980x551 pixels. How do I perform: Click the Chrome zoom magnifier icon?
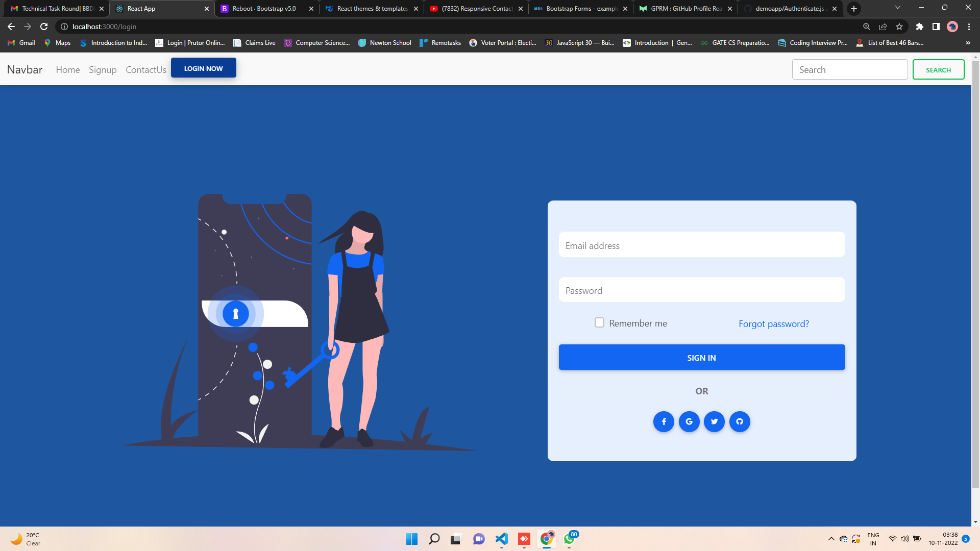(866, 27)
